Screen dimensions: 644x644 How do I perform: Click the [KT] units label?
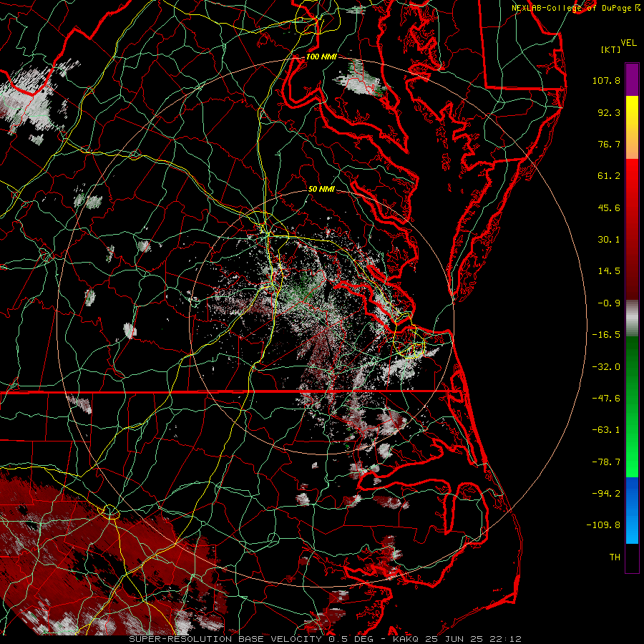pyautogui.click(x=610, y=49)
